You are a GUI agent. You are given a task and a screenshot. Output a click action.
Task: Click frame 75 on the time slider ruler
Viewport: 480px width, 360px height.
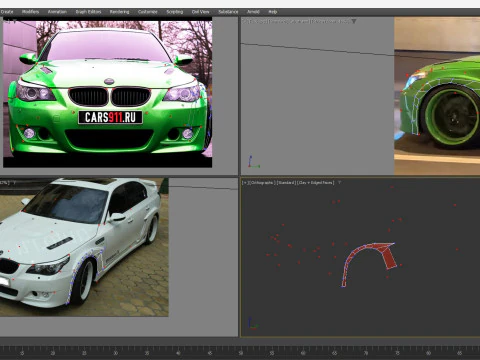coord(397,353)
